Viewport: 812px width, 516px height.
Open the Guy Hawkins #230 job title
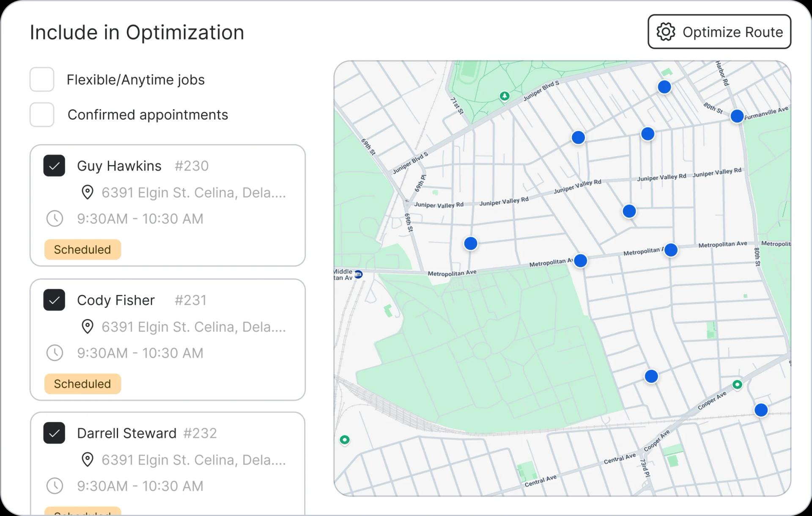click(119, 166)
